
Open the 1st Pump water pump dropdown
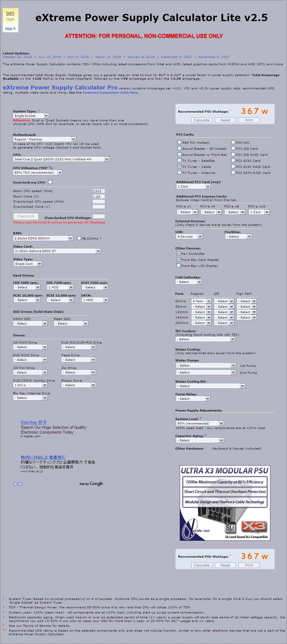pos(206,365)
